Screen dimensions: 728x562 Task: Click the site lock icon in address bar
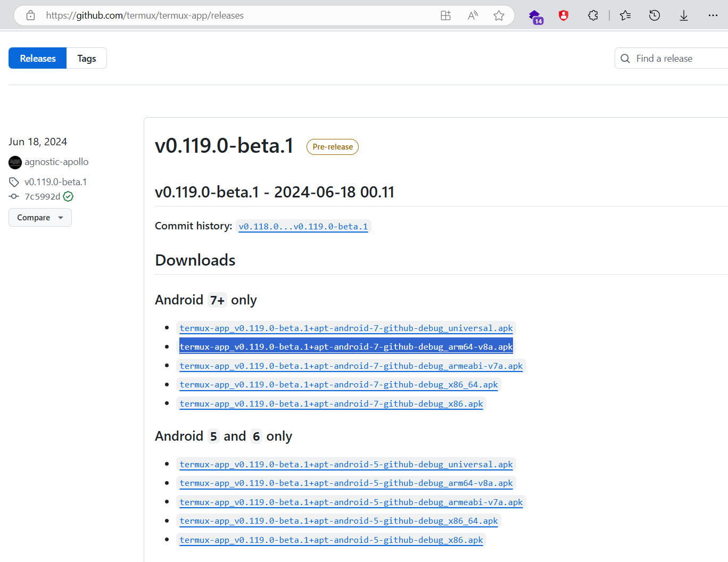click(x=31, y=15)
